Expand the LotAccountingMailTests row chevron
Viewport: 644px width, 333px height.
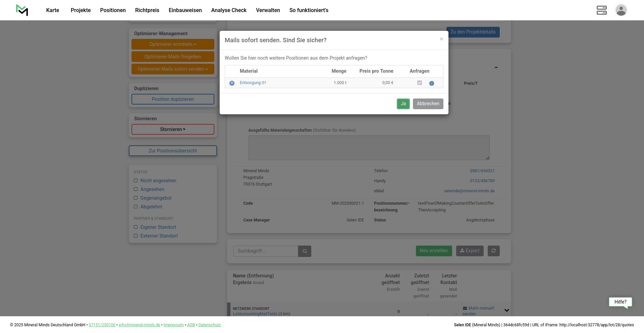506,311
